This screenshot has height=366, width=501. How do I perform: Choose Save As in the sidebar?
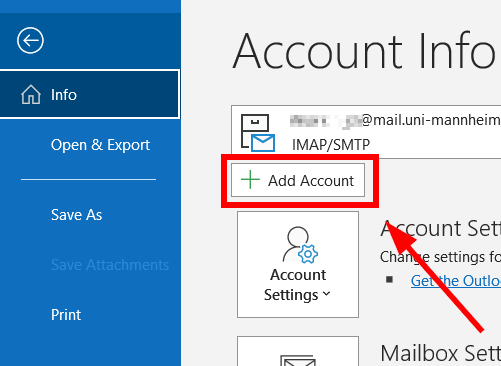76,215
